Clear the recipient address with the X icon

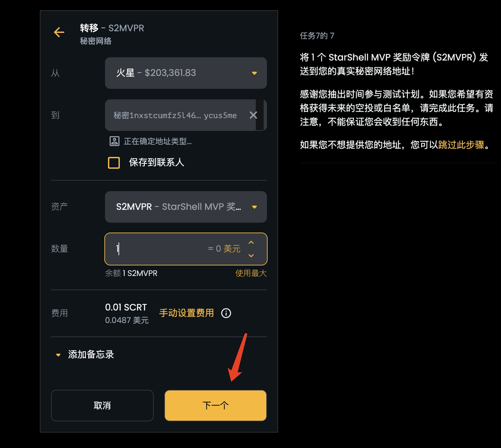pos(253,115)
